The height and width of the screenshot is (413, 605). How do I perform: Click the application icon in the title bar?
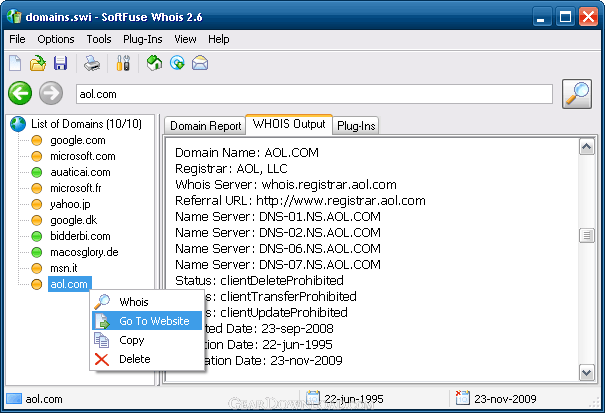click(15, 17)
